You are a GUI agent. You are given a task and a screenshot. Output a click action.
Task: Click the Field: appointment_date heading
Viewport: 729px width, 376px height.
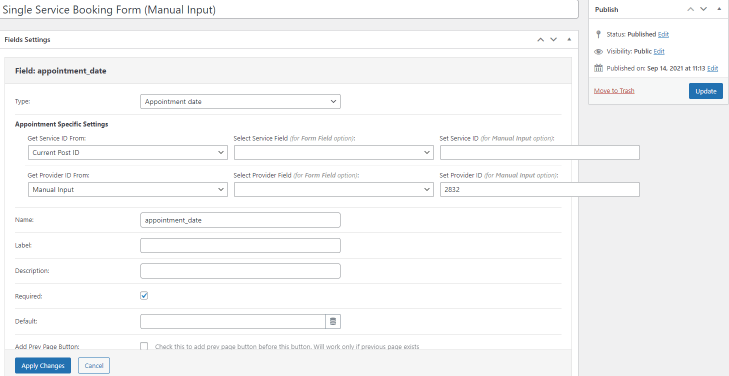pos(60,71)
